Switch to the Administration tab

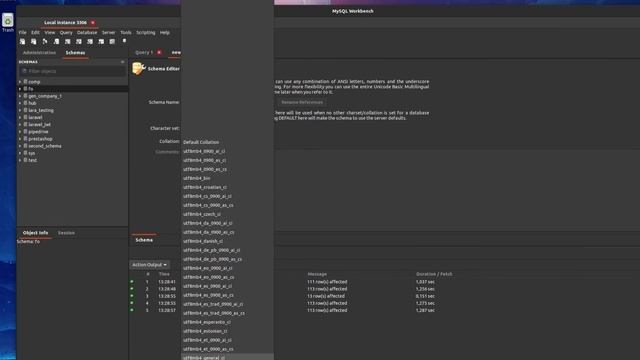tap(39, 53)
